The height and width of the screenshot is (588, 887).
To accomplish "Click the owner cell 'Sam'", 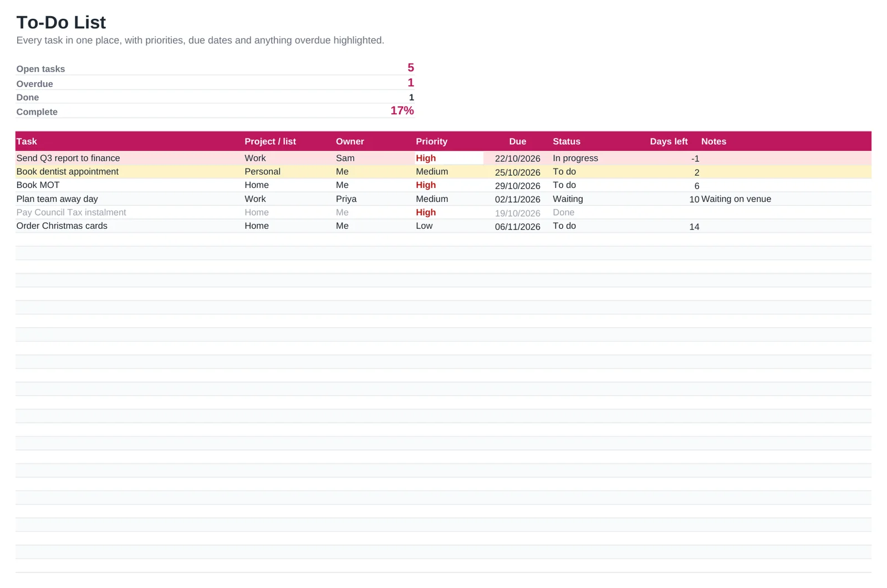I will (345, 158).
